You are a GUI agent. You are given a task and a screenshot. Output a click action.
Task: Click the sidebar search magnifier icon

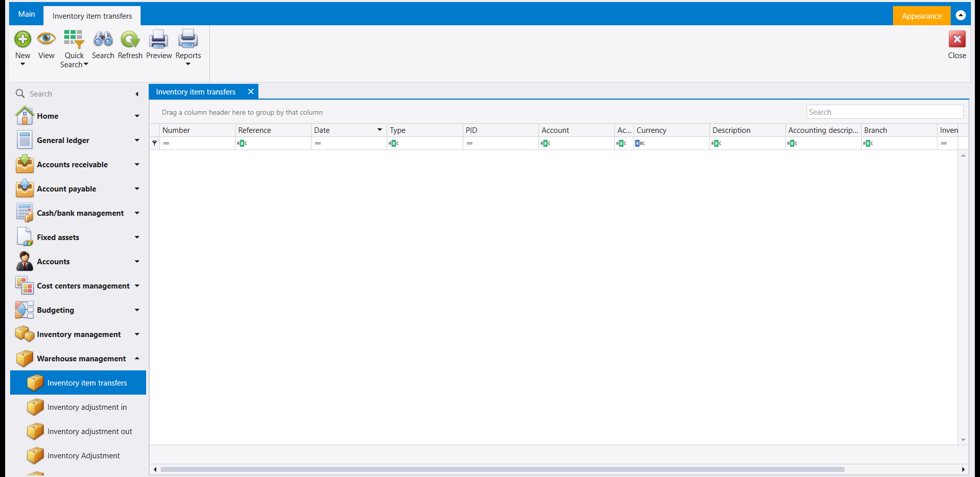pyautogui.click(x=20, y=93)
